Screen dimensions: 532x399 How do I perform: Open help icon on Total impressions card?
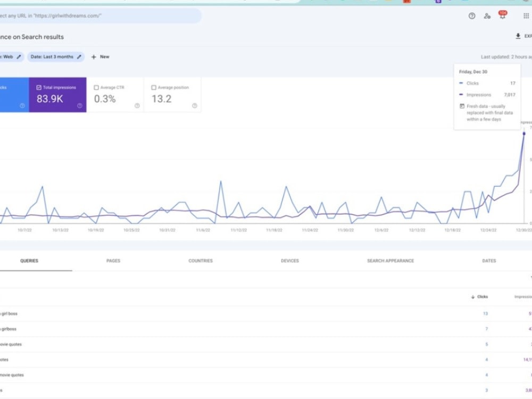pos(79,106)
